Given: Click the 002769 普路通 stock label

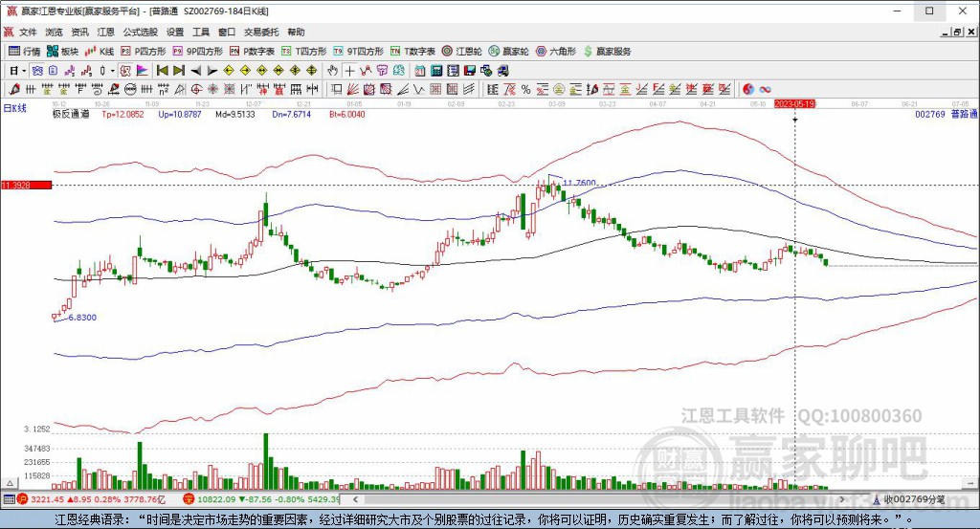Looking at the screenshot, I should [x=946, y=114].
